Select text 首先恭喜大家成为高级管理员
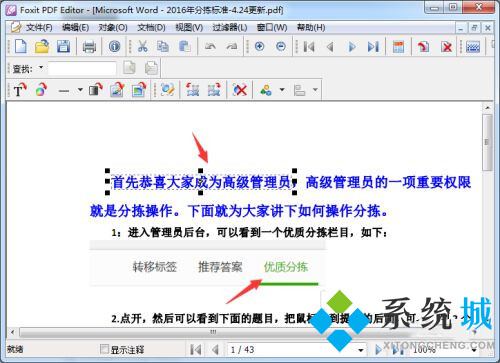The width and height of the screenshot is (500, 363). coord(201,182)
